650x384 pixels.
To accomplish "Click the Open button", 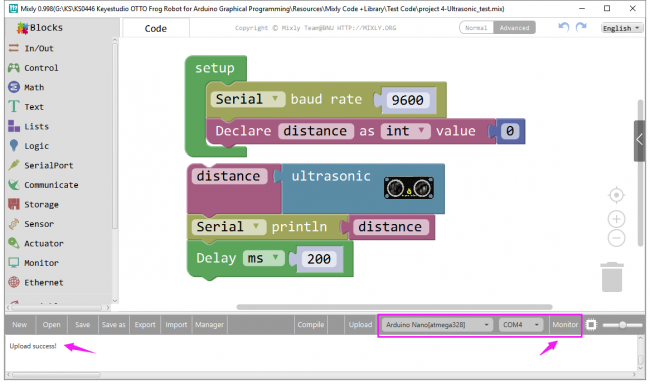I will (x=51, y=325).
